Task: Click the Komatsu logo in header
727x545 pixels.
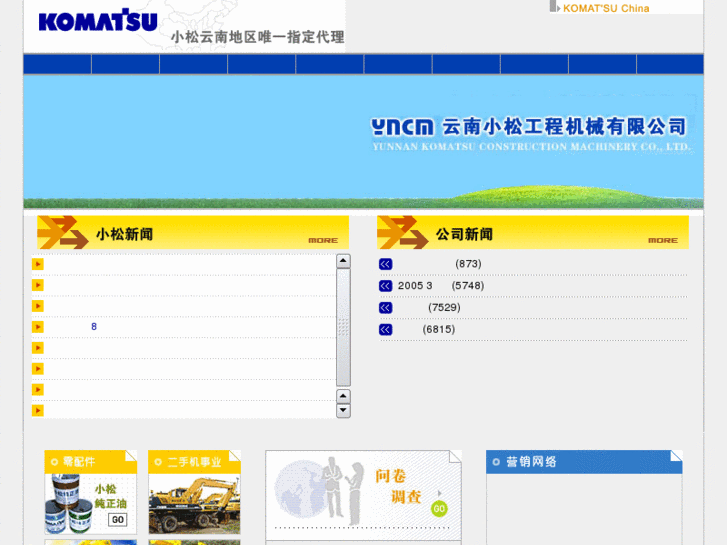Action: tap(98, 20)
